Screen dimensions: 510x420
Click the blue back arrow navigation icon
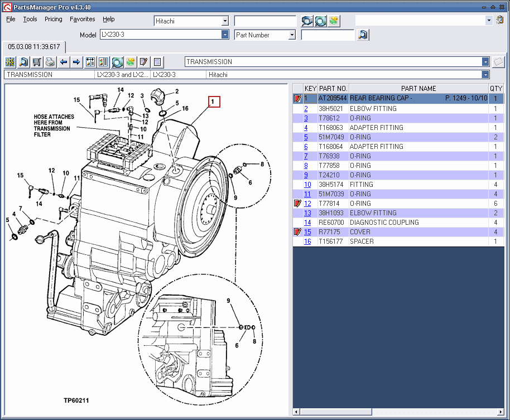click(x=64, y=62)
